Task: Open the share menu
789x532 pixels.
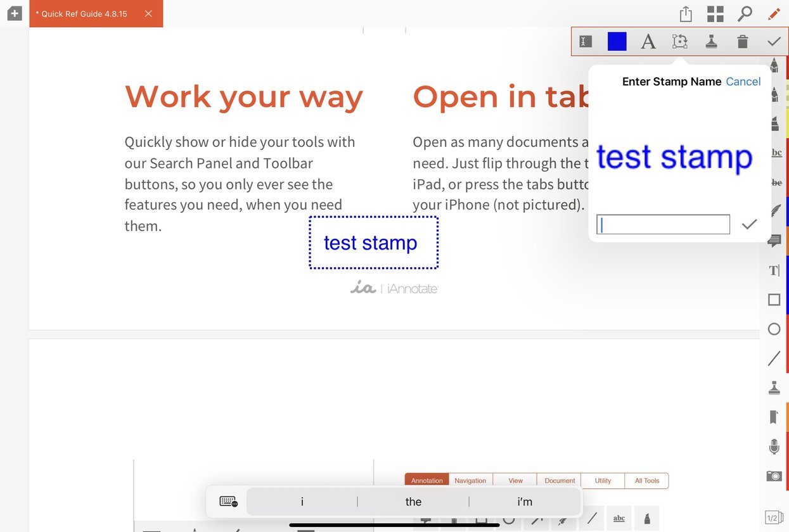Action: click(x=685, y=13)
